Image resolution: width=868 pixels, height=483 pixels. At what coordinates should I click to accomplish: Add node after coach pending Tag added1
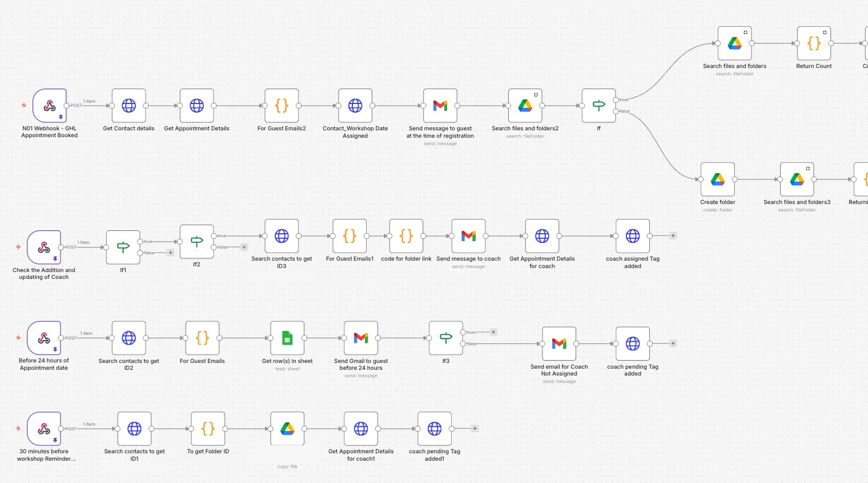475,429
